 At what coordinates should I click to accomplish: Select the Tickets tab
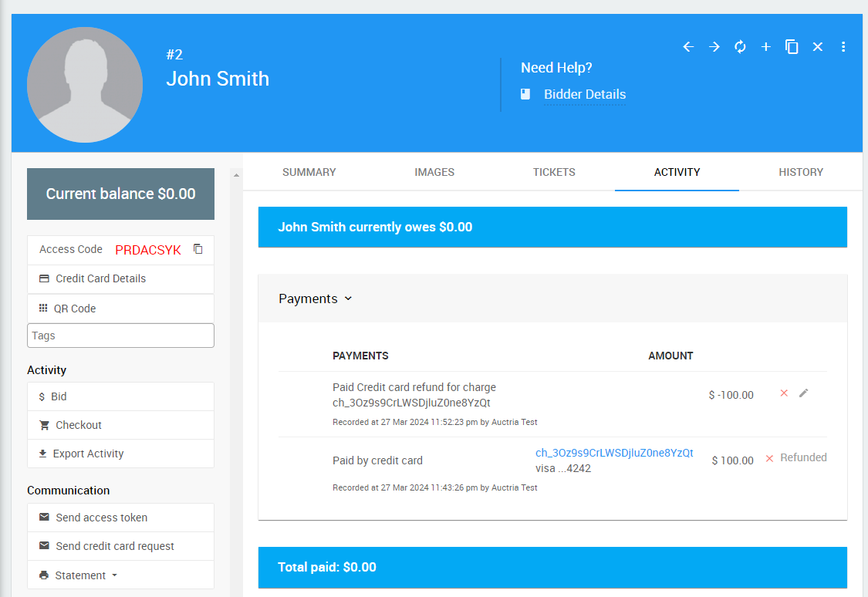pos(554,172)
